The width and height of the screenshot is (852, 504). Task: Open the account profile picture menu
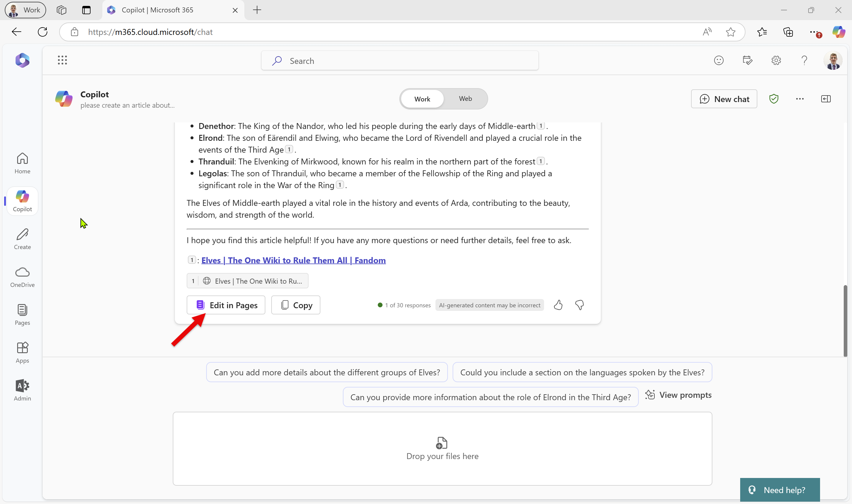833,60
